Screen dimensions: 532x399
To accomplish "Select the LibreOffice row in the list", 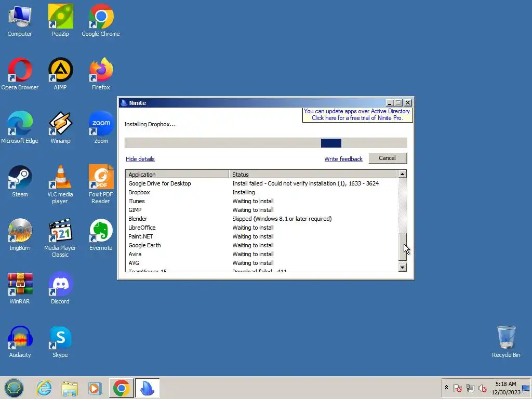I will click(261, 228).
